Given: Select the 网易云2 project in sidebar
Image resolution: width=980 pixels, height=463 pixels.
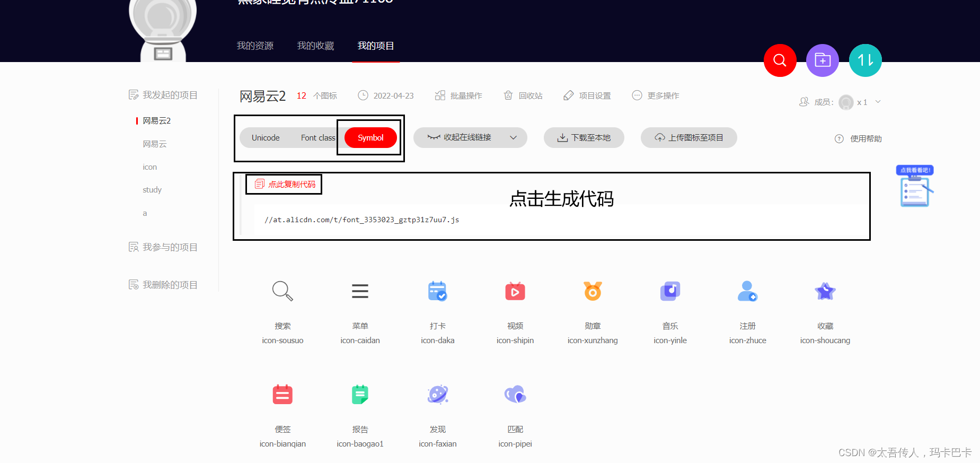Looking at the screenshot, I should (157, 121).
